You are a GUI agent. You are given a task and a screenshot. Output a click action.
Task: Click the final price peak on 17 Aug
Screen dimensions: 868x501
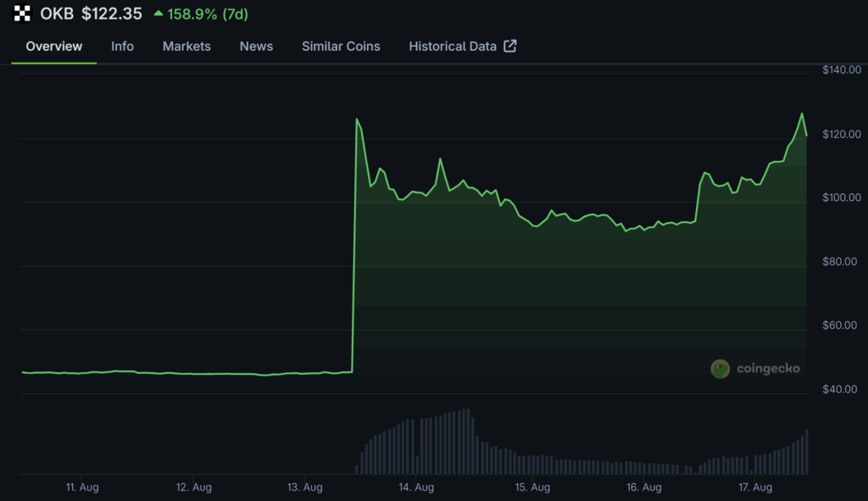tap(802, 114)
